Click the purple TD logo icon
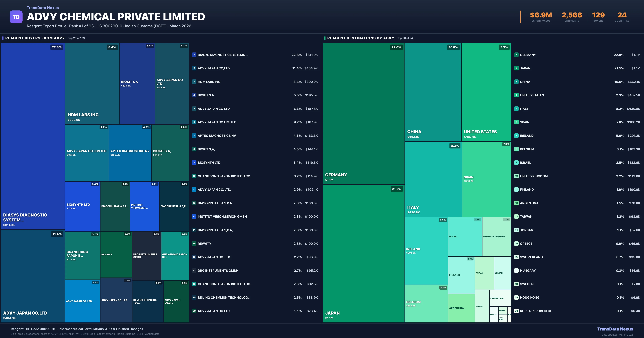644x338 pixels. 16,17
